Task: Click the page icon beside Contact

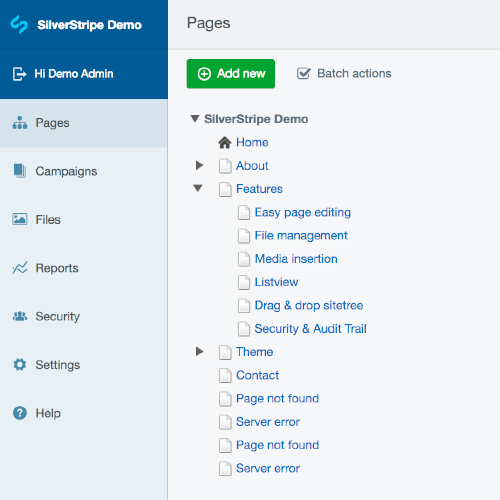Action: click(x=225, y=376)
